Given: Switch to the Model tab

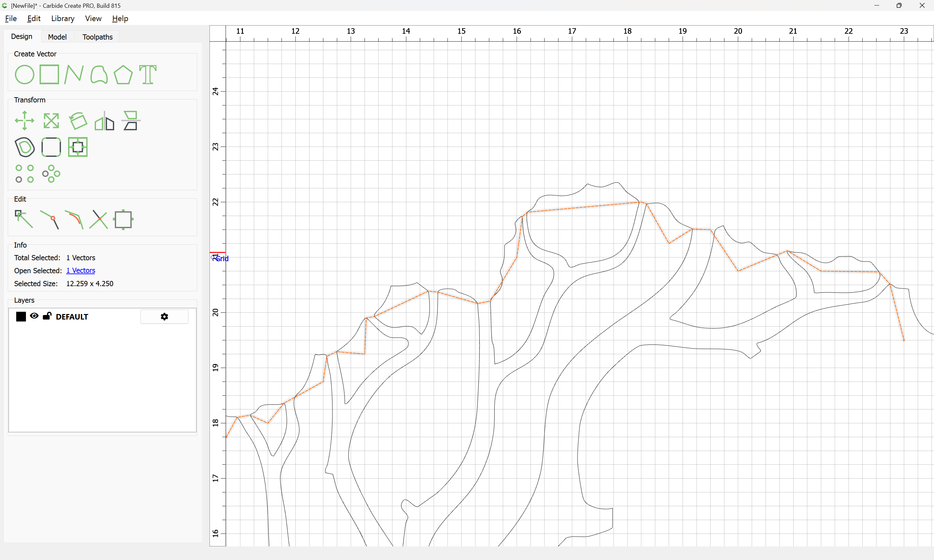Looking at the screenshot, I should tap(57, 37).
